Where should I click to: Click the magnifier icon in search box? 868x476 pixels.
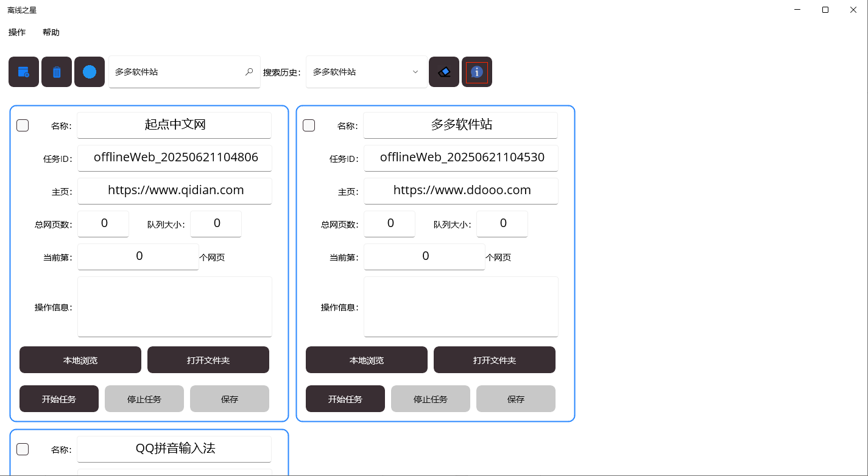(249, 72)
